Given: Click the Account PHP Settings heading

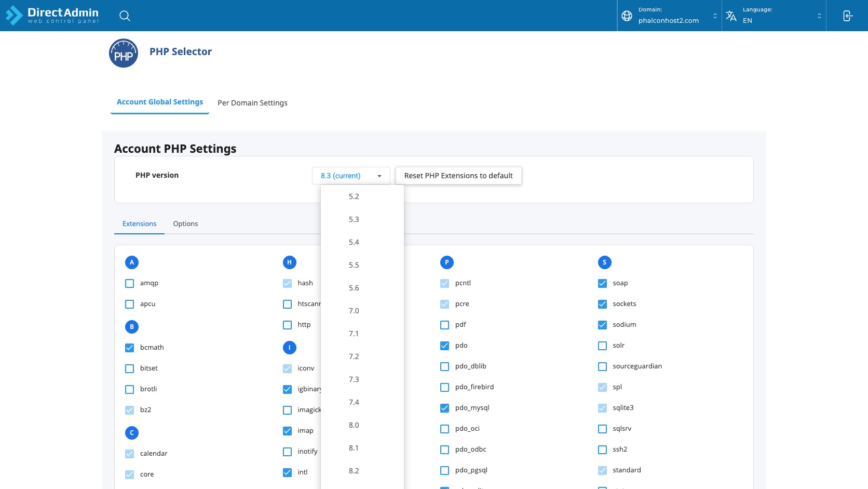Looking at the screenshot, I should click(175, 149).
